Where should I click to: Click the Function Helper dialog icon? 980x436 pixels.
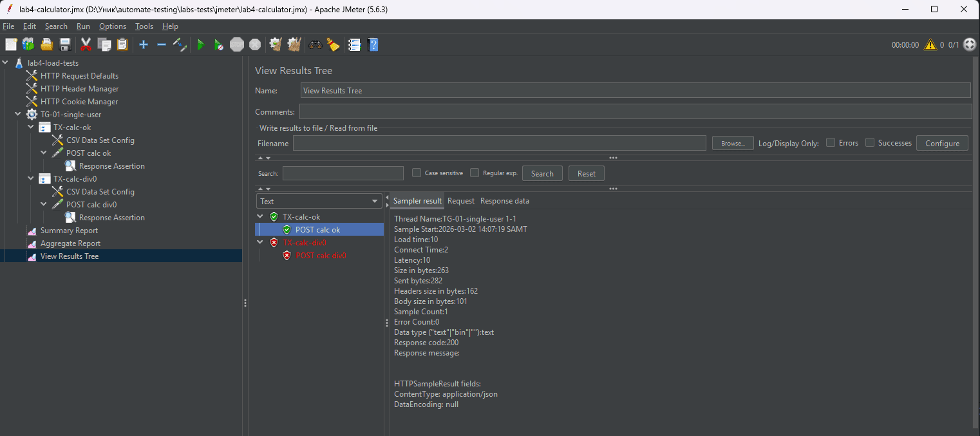(x=333, y=44)
